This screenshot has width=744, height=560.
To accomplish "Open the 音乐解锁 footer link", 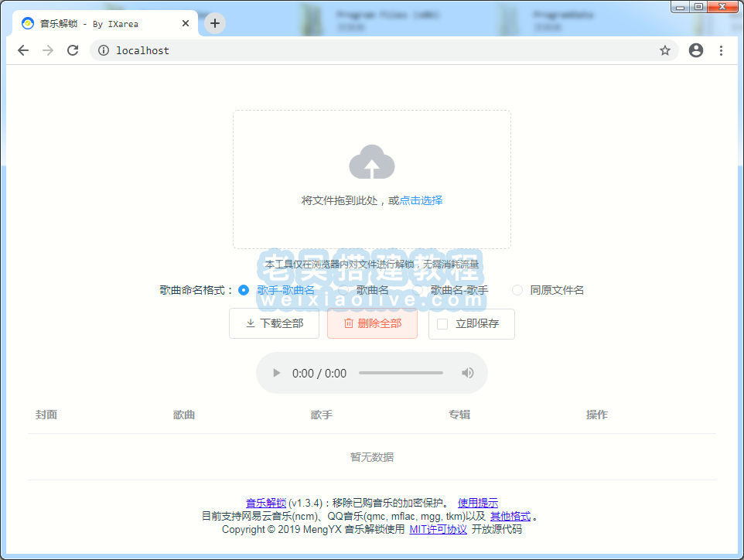I will pos(266,503).
